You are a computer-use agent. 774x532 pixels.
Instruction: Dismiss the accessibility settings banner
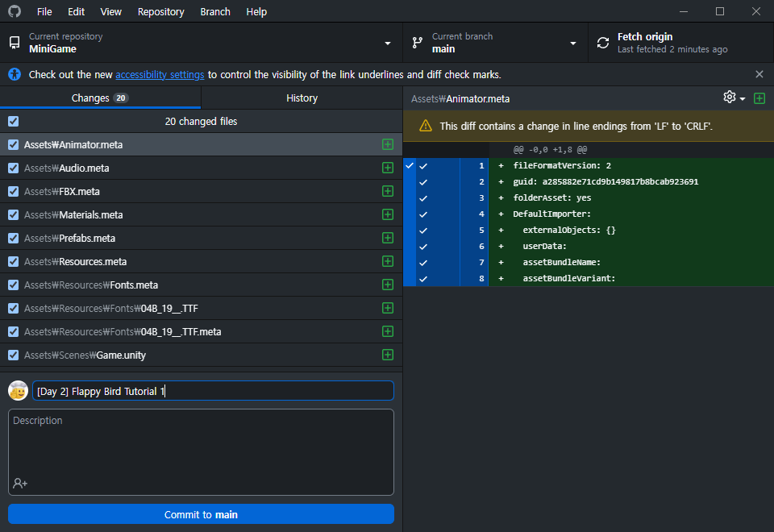tap(759, 74)
